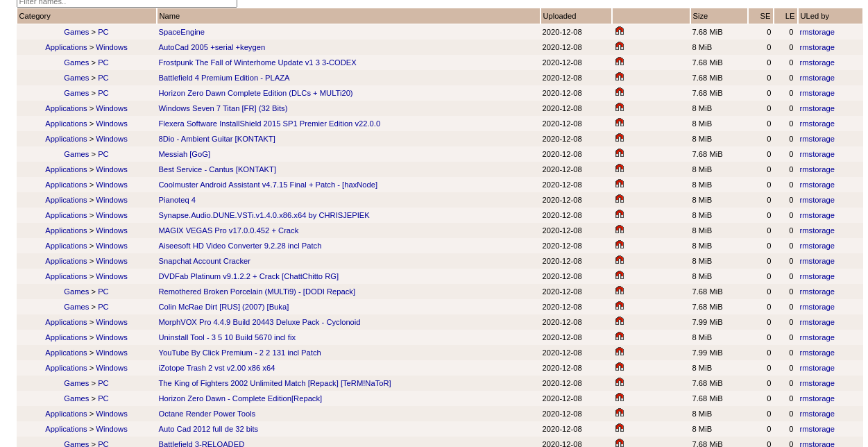Open the Snapchat Account Cracker link
The height and width of the screenshot is (447, 868).
[204, 261]
